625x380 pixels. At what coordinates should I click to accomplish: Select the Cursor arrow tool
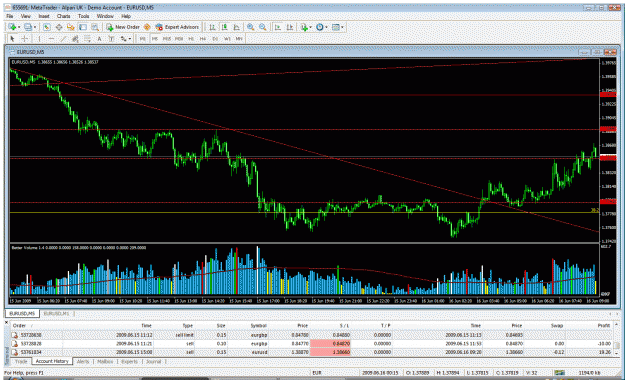click(12, 39)
